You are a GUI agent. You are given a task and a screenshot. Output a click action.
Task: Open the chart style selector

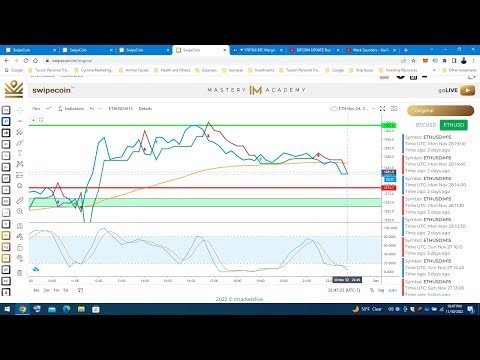tap(49, 108)
